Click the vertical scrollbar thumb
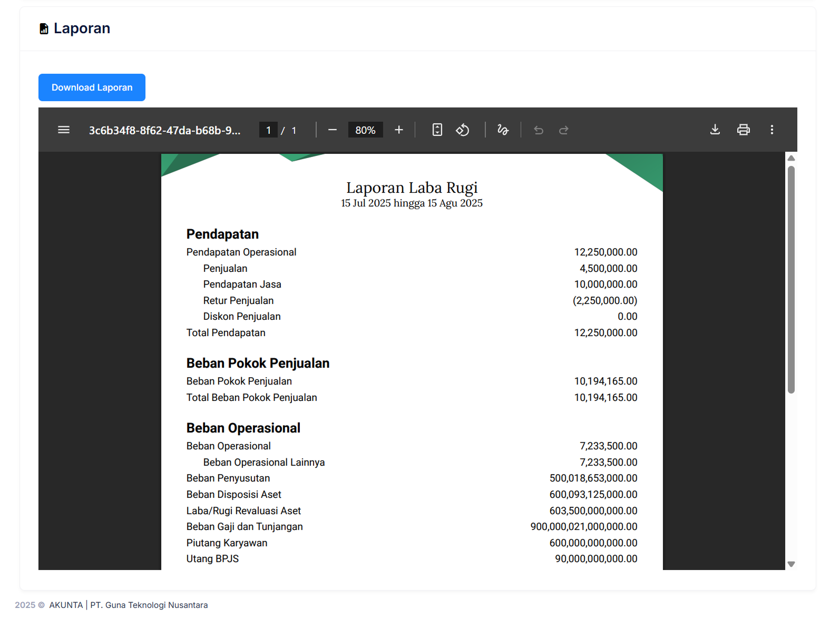Viewport: 840px width, 619px height. [x=791, y=279]
